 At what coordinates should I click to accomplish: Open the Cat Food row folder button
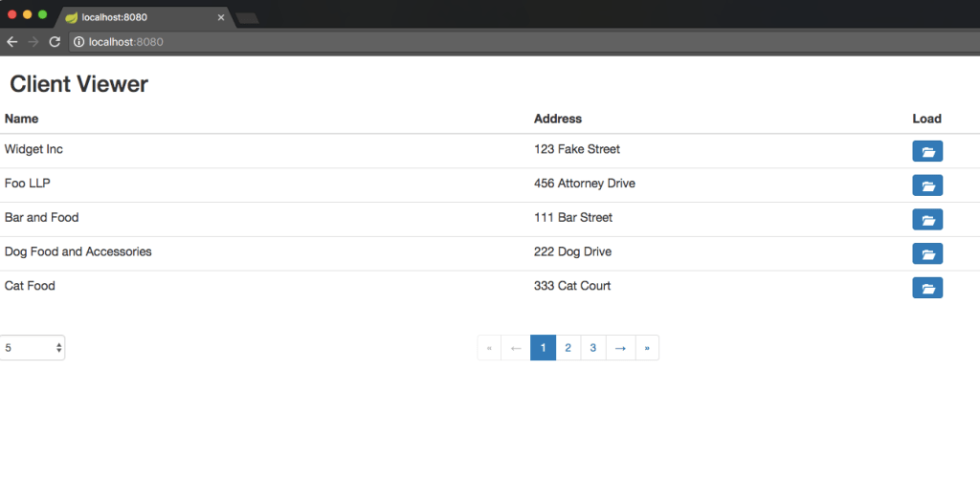[927, 288]
